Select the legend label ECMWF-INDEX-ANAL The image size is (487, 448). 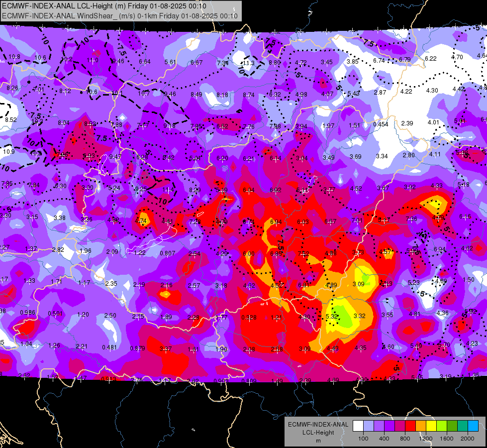tap(318, 425)
